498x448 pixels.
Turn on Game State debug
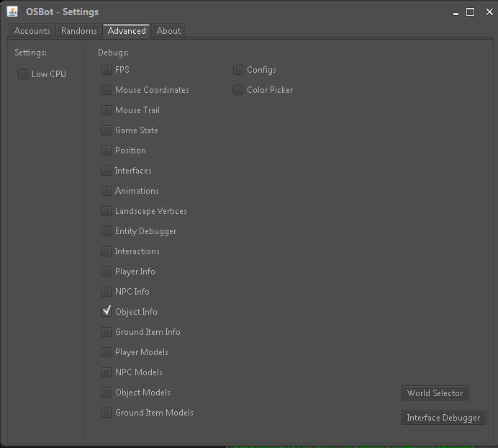107,130
